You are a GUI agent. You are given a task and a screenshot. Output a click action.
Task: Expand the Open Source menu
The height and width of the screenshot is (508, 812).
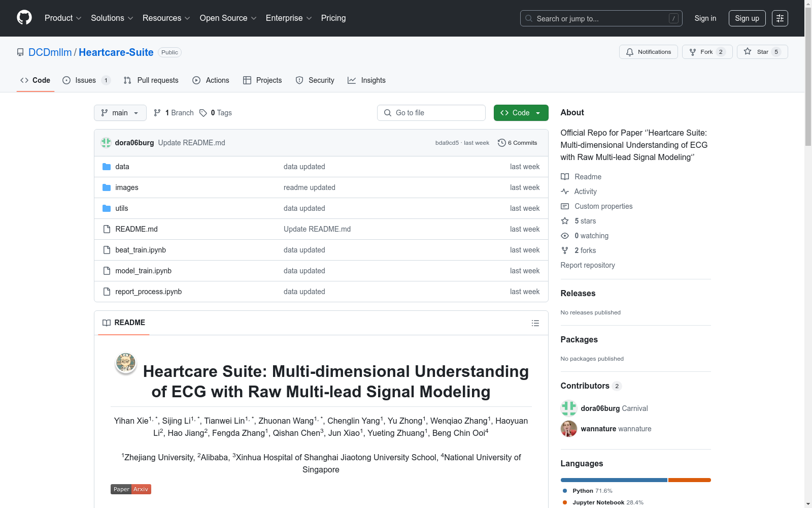(x=228, y=18)
